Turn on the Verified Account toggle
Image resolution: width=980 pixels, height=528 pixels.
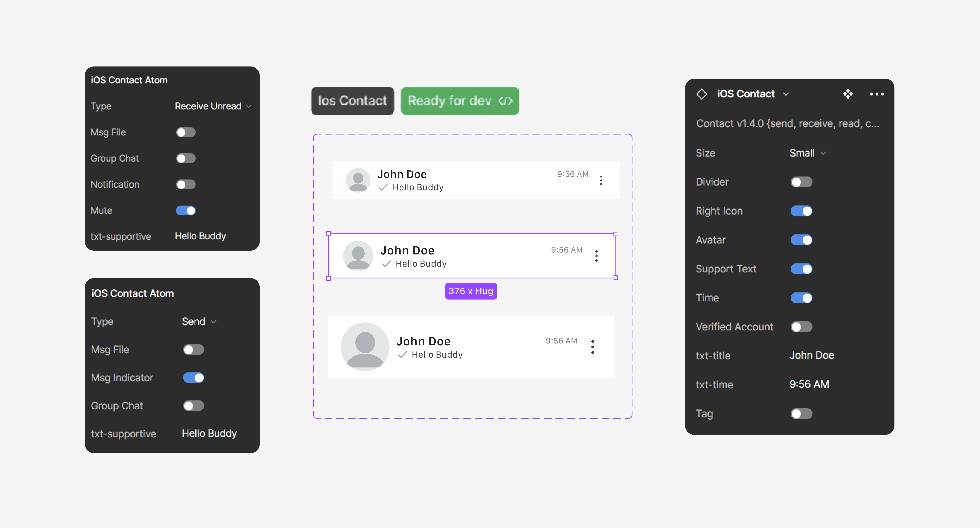[801, 327]
